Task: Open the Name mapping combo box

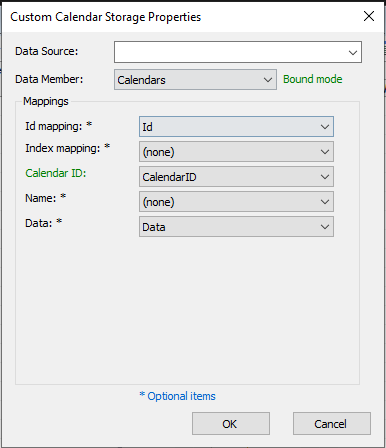Action: 236,202
